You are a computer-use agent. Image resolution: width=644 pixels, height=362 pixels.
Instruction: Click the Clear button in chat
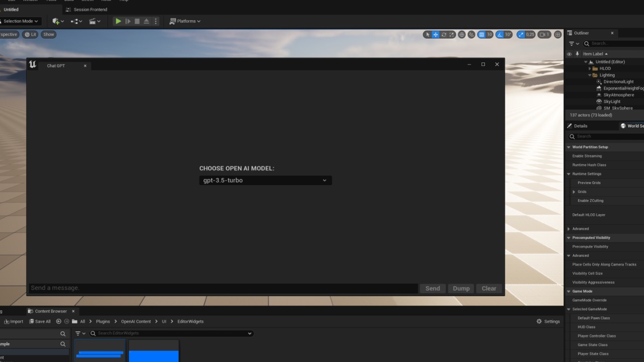pos(489,289)
